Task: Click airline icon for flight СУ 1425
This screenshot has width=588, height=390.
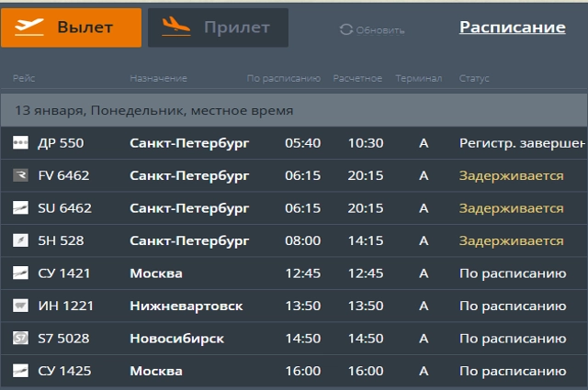Action: (x=20, y=371)
